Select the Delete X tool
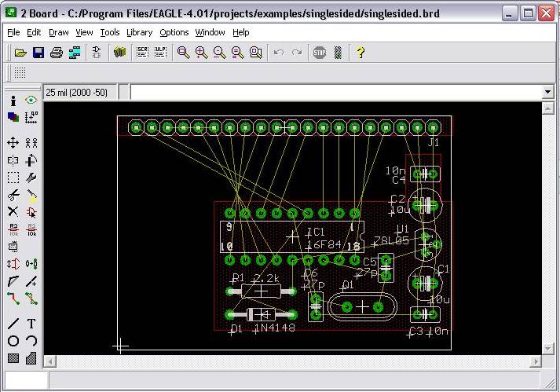The height and width of the screenshot is (392, 560). pyautogui.click(x=13, y=212)
